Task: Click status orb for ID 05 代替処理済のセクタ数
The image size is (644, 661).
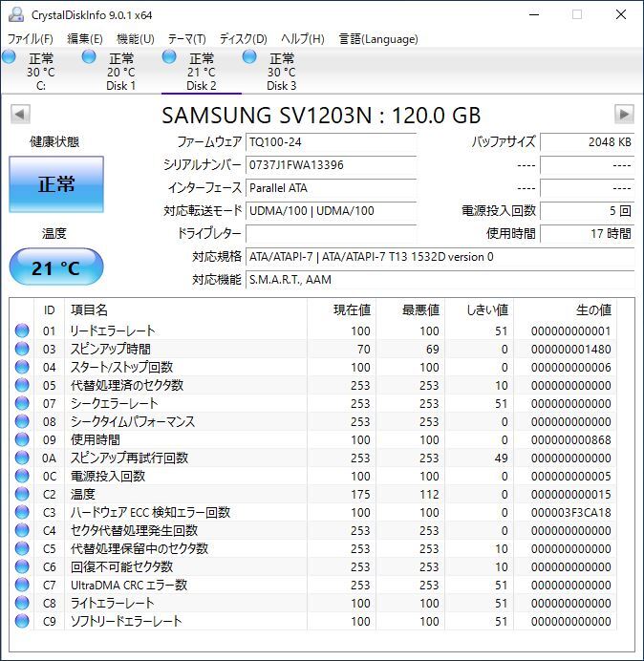Action: click(x=22, y=385)
